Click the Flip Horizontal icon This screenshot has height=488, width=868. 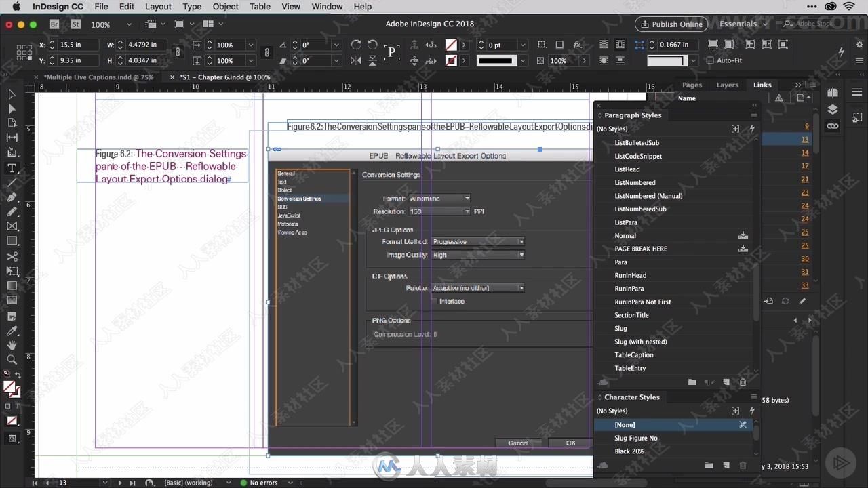point(355,60)
